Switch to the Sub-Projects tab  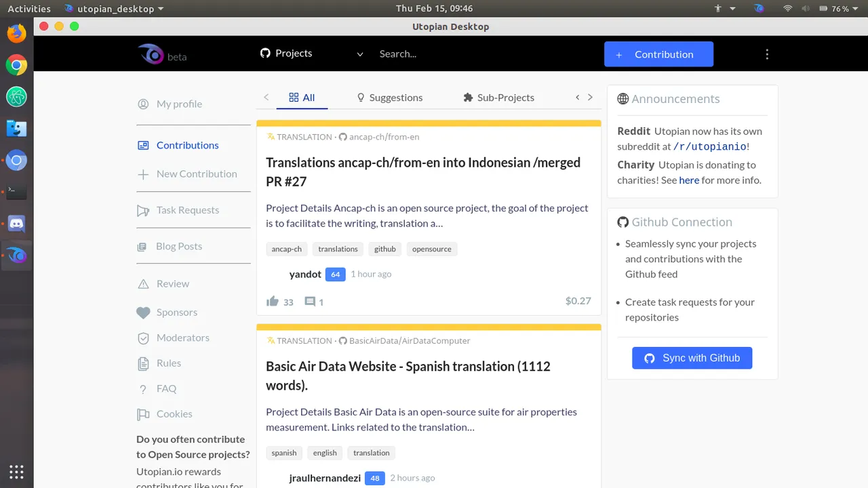(498, 98)
